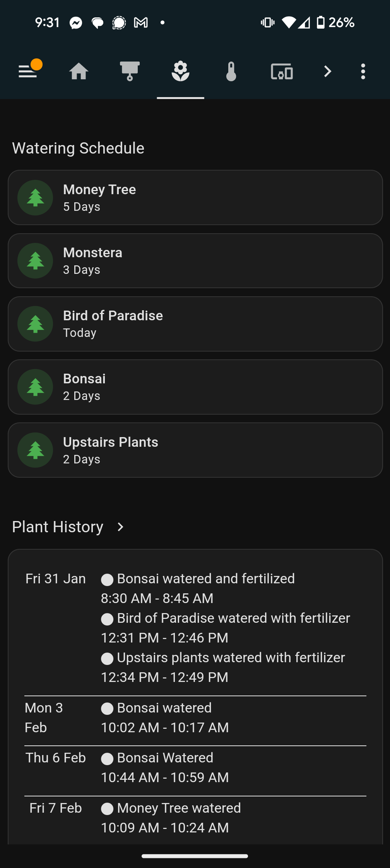
Task: Open the sidebar menu with notification dot
Action: coord(28,71)
